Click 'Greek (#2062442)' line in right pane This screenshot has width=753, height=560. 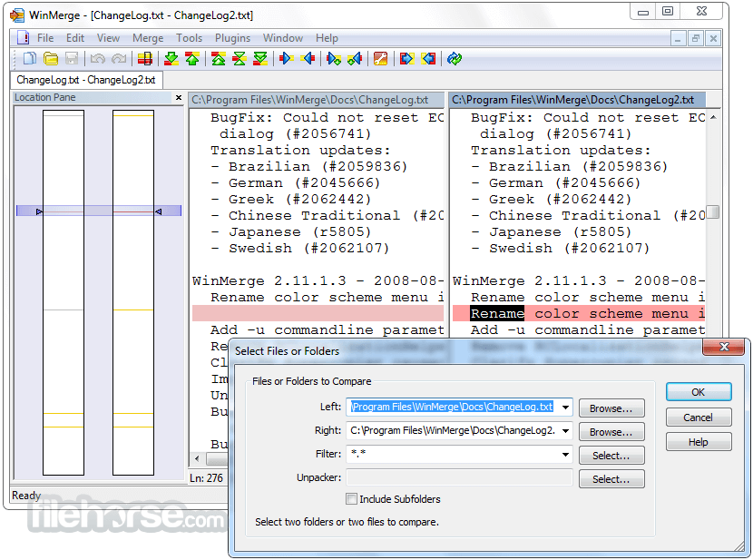click(x=552, y=200)
